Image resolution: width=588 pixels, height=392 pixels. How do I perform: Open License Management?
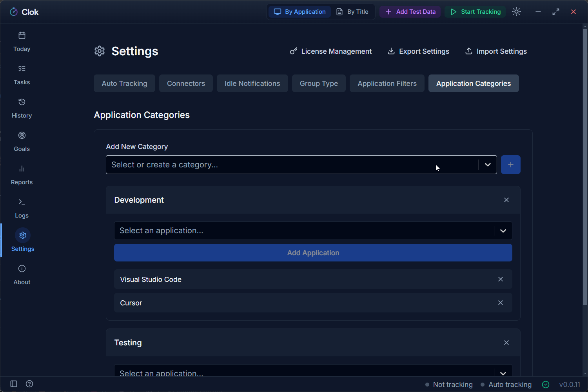coord(330,51)
